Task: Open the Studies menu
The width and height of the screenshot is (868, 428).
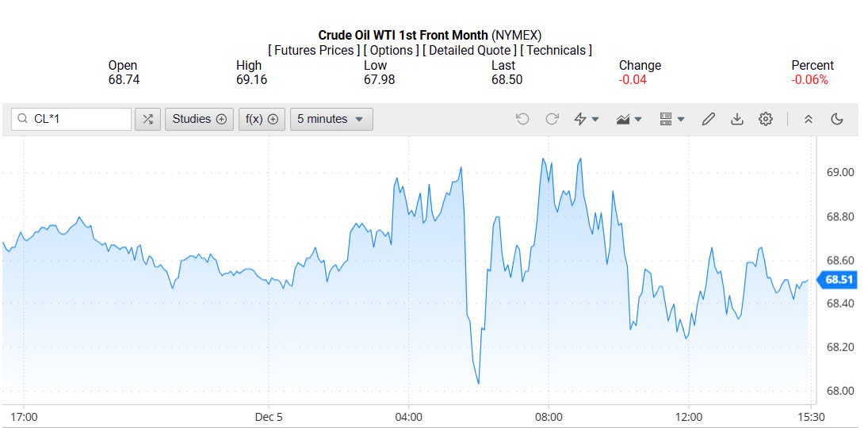Action: pos(199,119)
